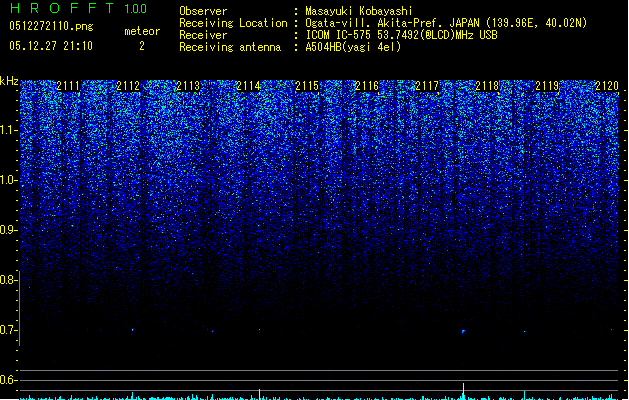629x400 pixels.
Task: Click time marker 2114
Action: click(248, 86)
